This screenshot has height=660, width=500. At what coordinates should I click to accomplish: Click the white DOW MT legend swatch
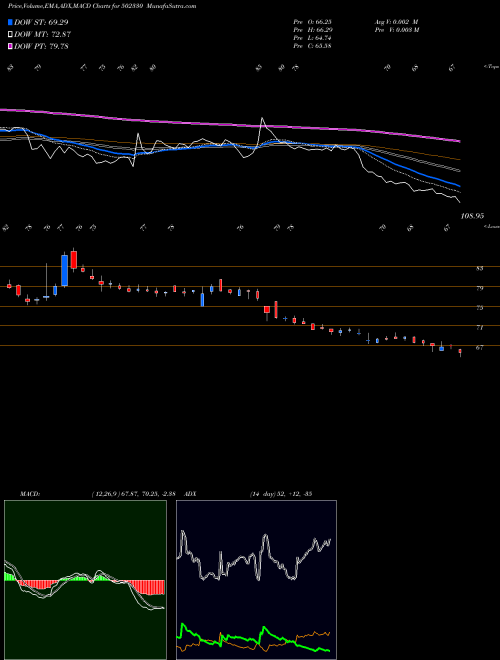11,35
